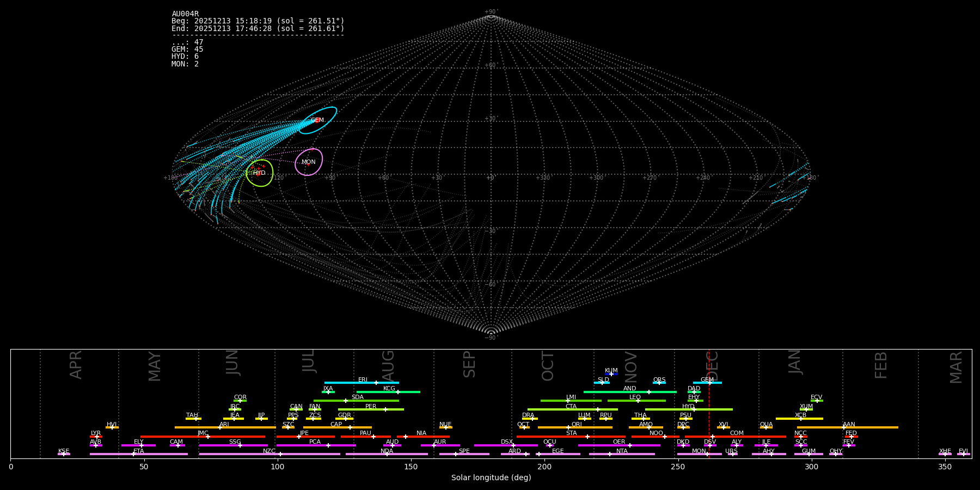Image resolution: width=980 pixels, height=490 pixels.
Task: Click the ERI shower label in timeline
Action: (363, 380)
